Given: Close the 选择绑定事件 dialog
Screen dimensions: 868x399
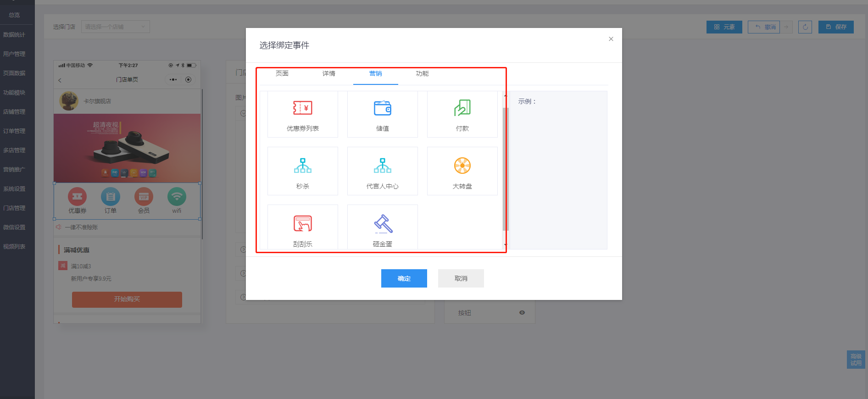Looking at the screenshot, I should pos(611,39).
